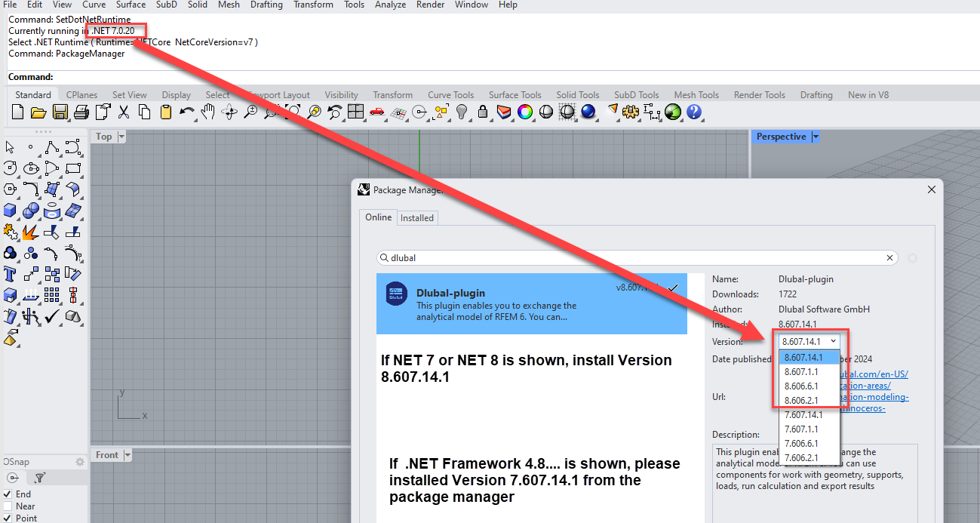Switch to the CPlanes toolbar tab
The width and height of the screenshot is (980, 523).
[81, 95]
